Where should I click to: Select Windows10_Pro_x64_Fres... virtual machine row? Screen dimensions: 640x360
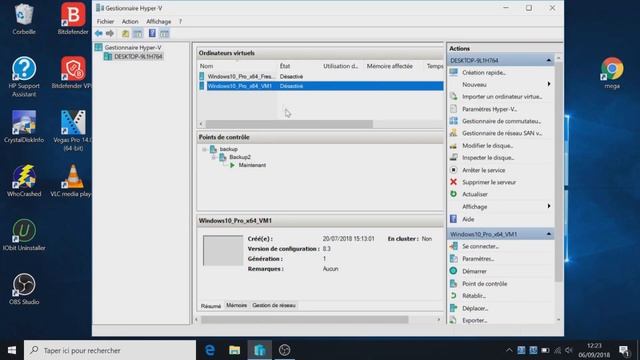(x=320, y=76)
